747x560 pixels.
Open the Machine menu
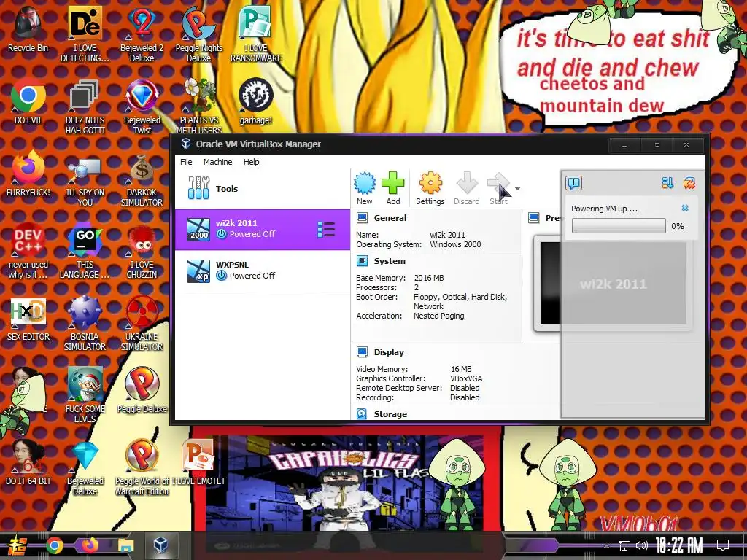pos(217,162)
